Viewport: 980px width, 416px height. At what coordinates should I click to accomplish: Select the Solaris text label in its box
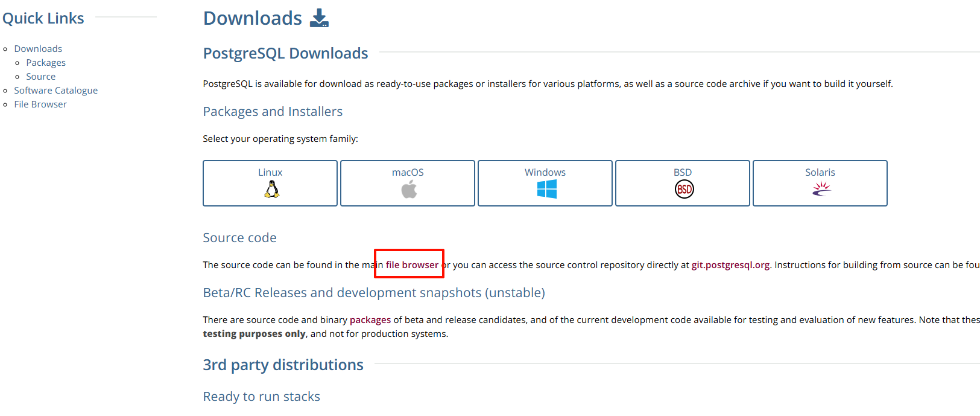[x=820, y=172]
